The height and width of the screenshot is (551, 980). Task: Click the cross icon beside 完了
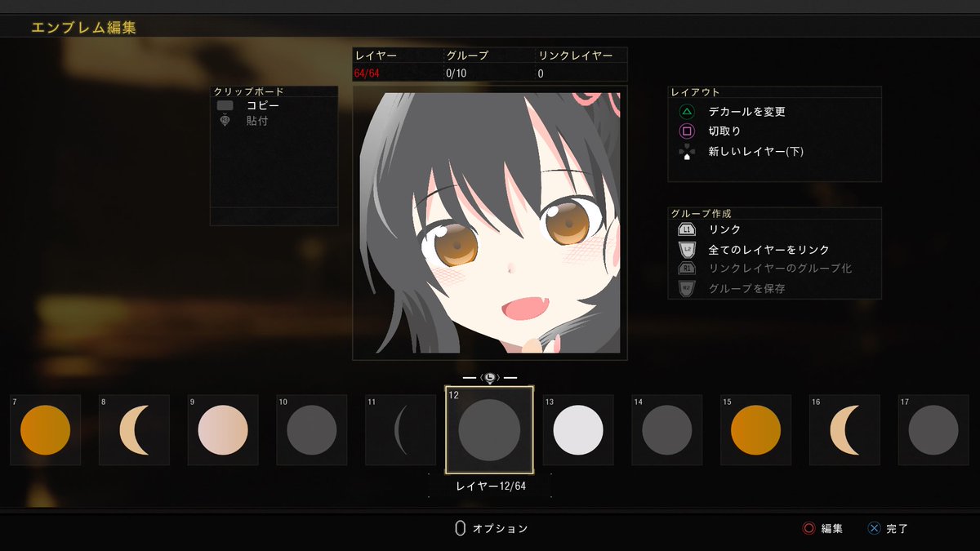pos(874,528)
